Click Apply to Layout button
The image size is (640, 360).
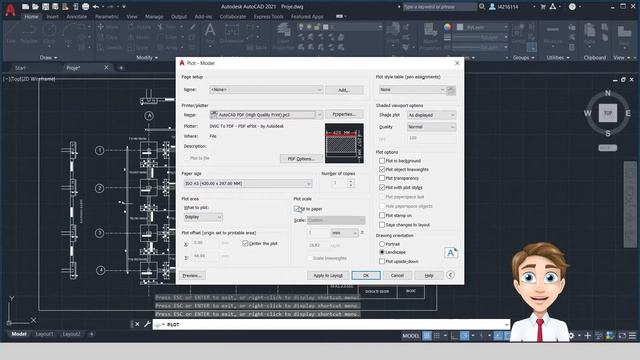(x=328, y=276)
